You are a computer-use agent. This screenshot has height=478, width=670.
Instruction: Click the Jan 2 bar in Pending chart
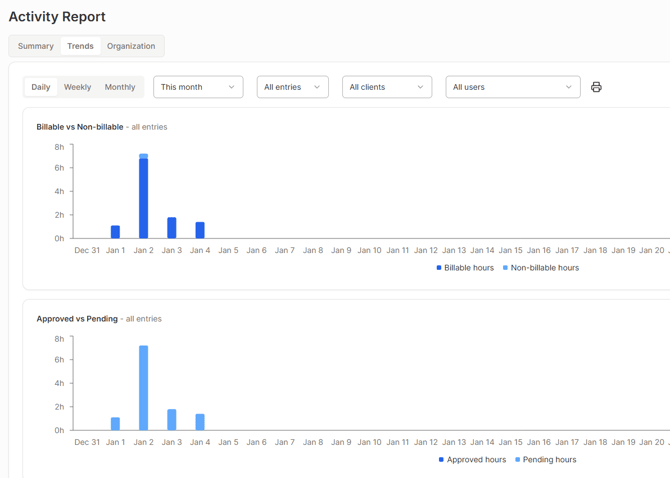coord(144,390)
